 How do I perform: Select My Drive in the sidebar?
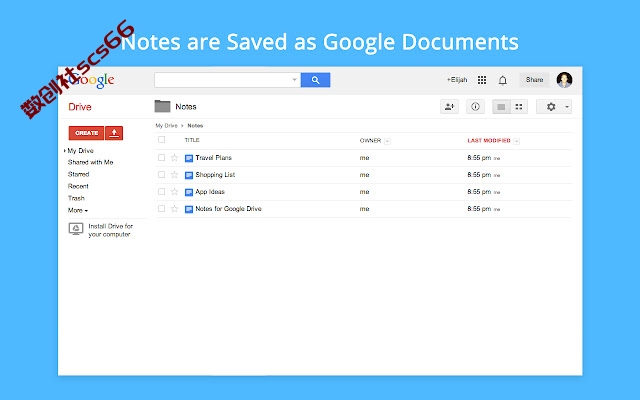click(80, 151)
